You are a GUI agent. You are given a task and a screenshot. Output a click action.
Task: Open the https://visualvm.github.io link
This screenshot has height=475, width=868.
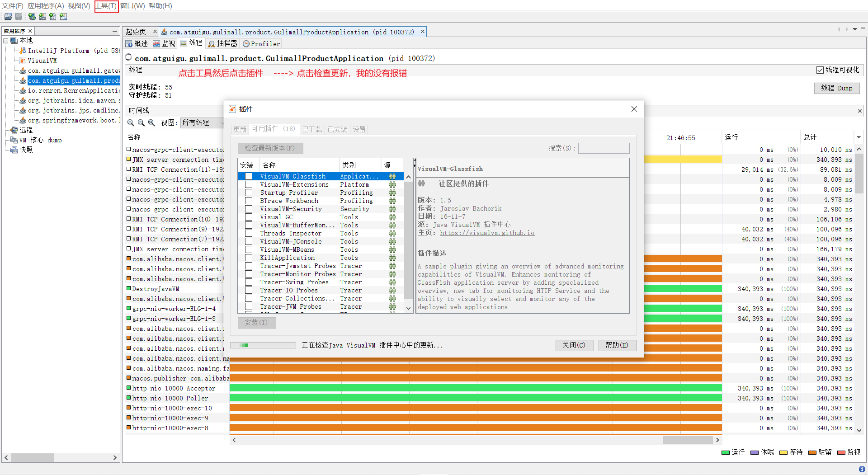487,233
